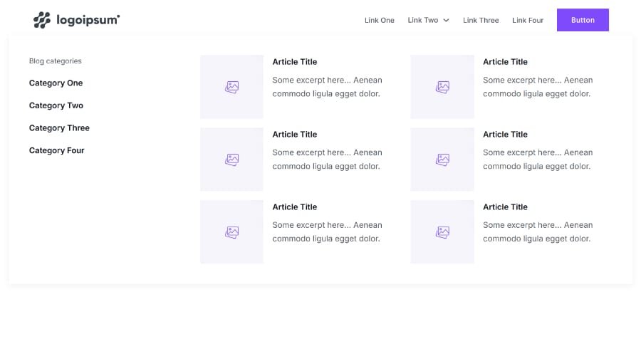The width and height of the screenshot is (641, 364).
Task: Select Category Two from blog categories
Action: 56,105
